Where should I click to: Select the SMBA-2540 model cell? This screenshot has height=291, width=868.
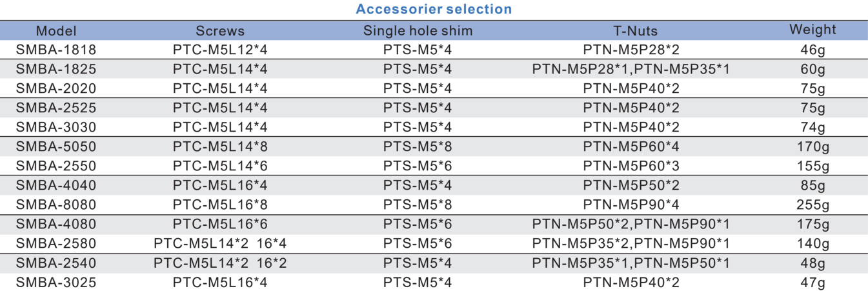pyautogui.click(x=56, y=263)
